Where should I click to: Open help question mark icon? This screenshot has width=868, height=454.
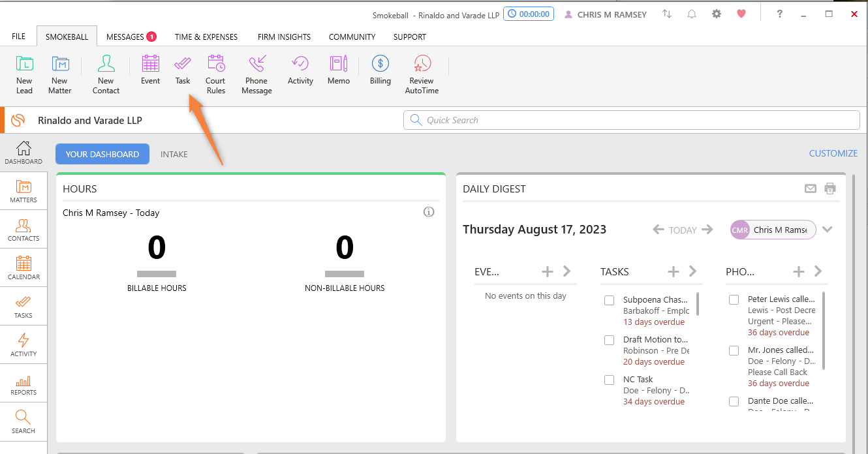pyautogui.click(x=779, y=14)
